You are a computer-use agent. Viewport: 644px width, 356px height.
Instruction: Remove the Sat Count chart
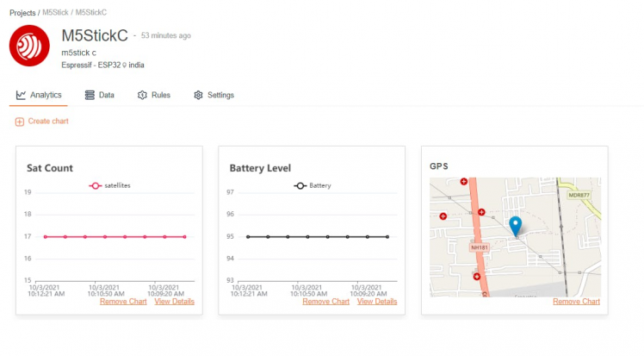click(x=123, y=302)
